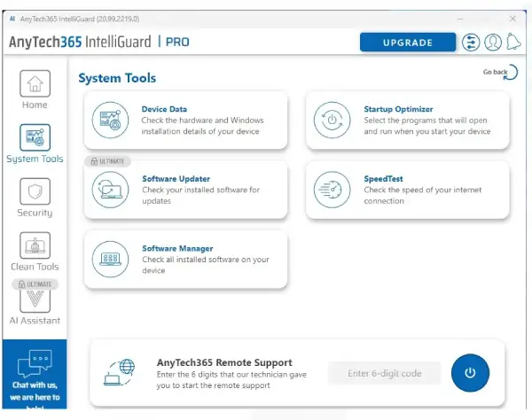Open the Software Manager title link
Image resolution: width=532 pixels, height=420 pixels.
(177, 248)
